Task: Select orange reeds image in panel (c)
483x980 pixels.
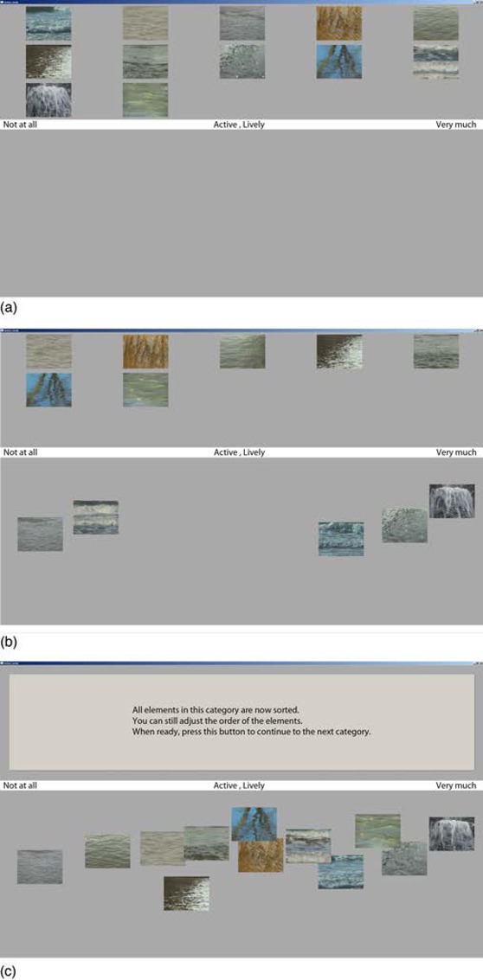Action: (x=261, y=856)
